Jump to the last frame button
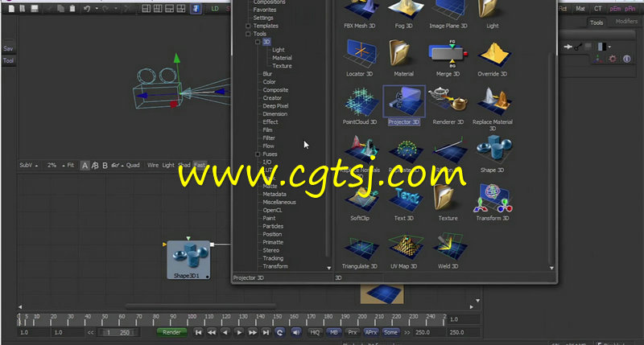The width and height of the screenshot is (644, 345). point(266,332)
